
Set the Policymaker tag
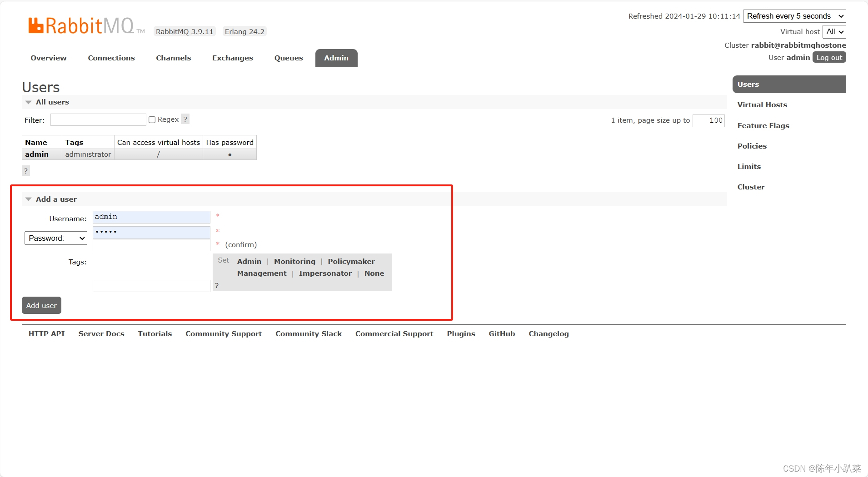pyautogui.click(x=351, y=262)
